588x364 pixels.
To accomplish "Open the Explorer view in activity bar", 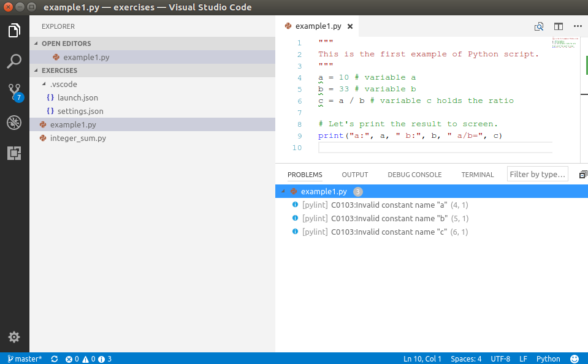I will click(x=14, y=31).
